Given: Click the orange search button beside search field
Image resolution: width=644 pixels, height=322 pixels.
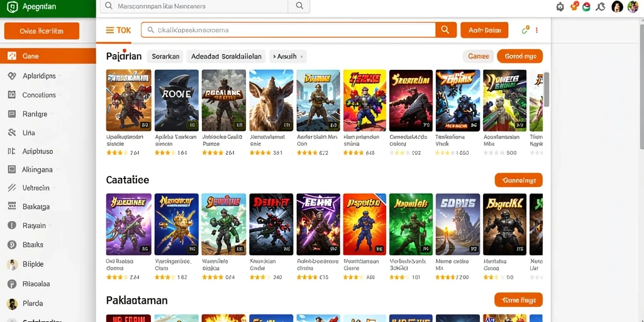Looking at the screenshot, I should click(446, 30).
